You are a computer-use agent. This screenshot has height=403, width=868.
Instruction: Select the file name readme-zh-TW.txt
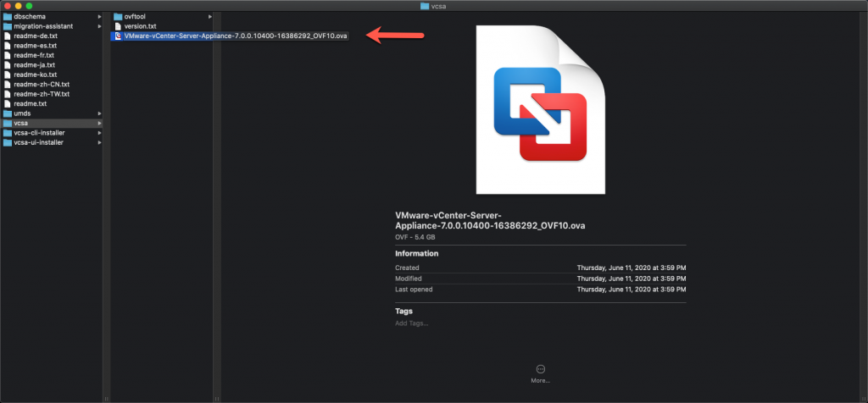coord(42,94)
